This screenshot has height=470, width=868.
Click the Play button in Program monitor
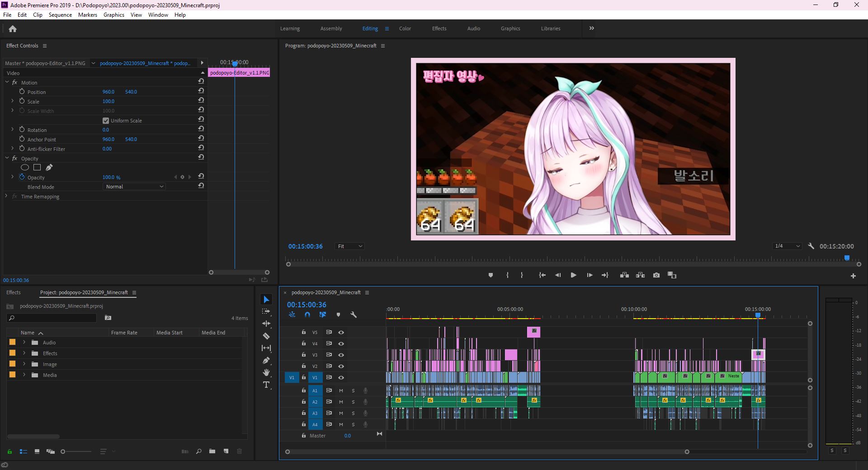point(573,275)
